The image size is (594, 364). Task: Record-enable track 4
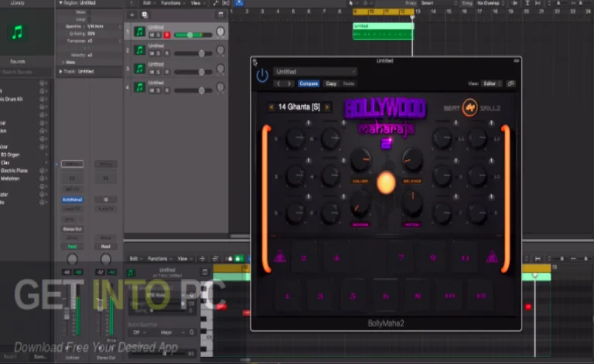tap(167, 90)
